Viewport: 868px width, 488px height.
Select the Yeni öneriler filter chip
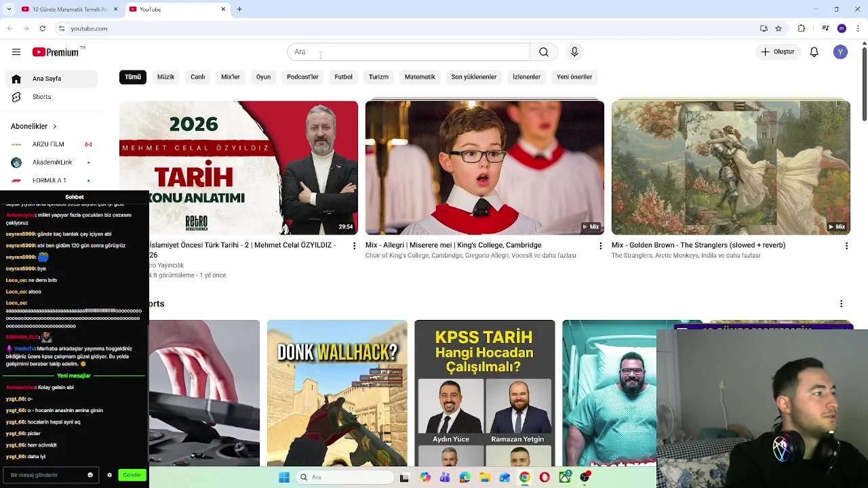(574, 77)
